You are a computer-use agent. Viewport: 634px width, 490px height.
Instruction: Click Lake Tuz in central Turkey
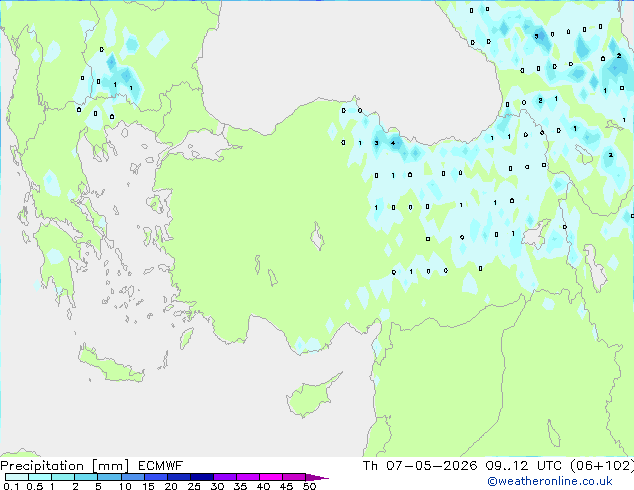coord(317,237)
